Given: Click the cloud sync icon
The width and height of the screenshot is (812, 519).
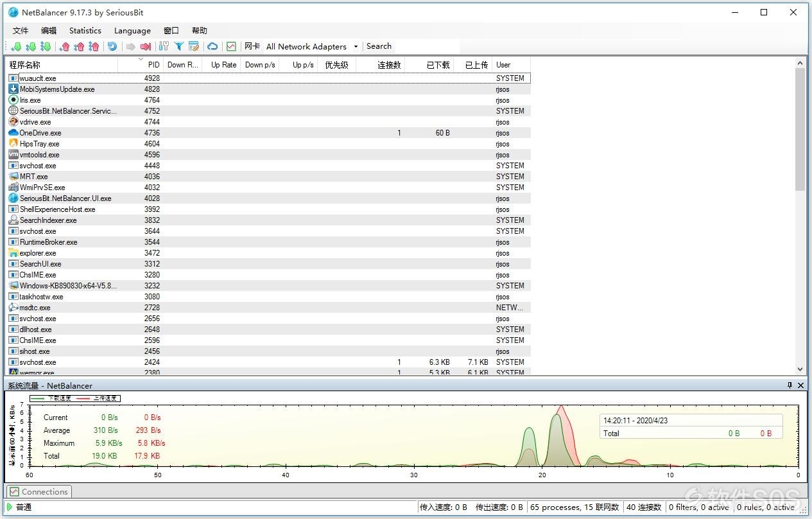Looking at the screenshot, I should click(212, 46).
